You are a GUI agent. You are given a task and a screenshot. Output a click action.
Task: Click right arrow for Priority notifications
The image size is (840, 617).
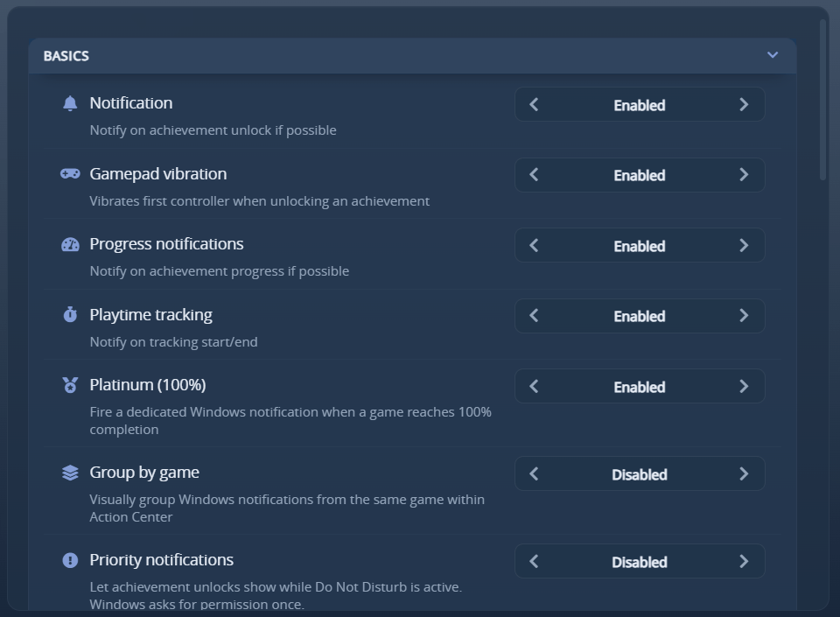click(744, 561)
